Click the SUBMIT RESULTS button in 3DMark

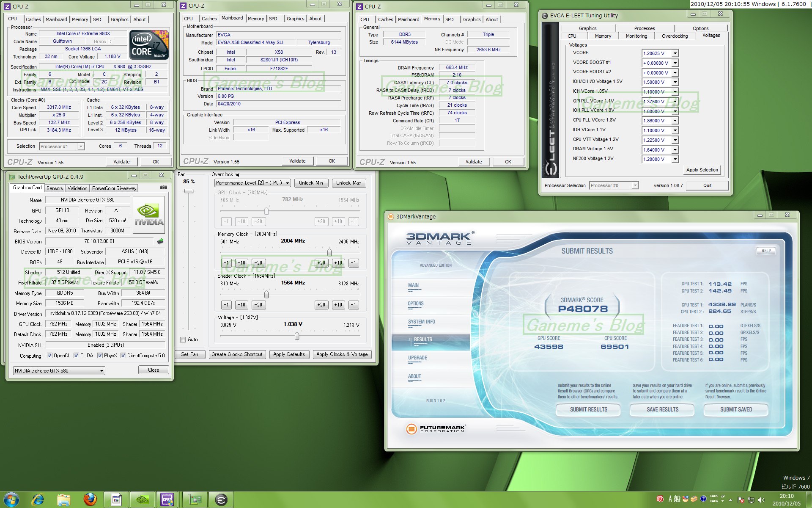pos(588,409)
